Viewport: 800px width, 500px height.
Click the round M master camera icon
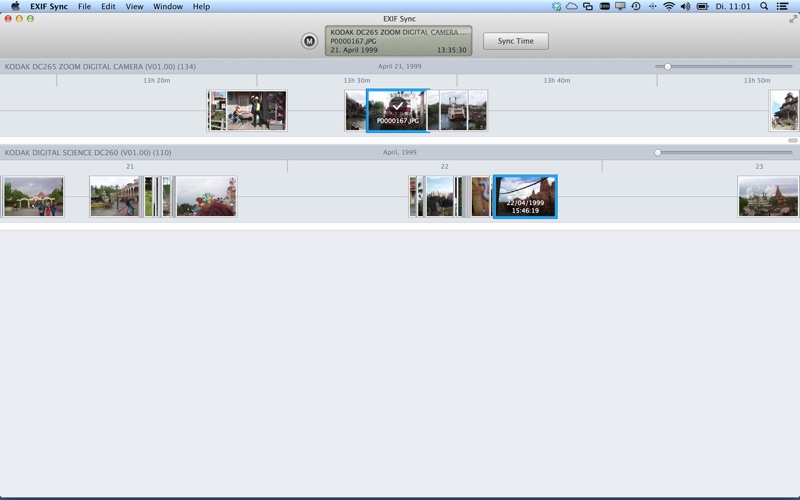(x=309, y=41)
